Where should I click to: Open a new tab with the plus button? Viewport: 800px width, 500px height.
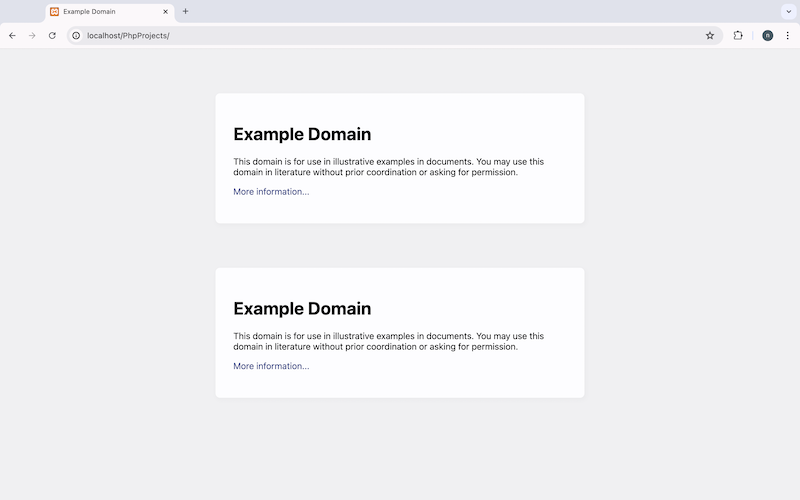[x=185, y=12]
